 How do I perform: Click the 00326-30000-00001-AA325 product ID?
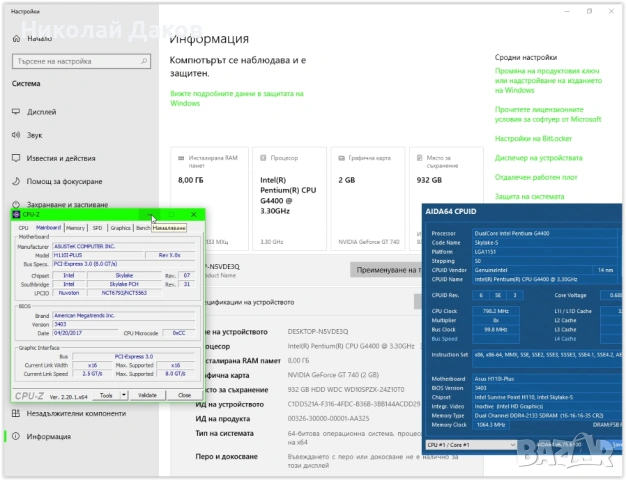pyautogui.click(x=328, y=419)
